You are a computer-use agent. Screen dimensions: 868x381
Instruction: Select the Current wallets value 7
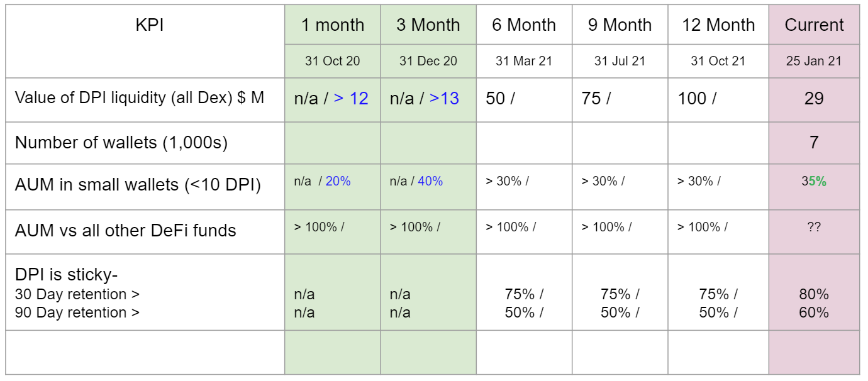(x=814, y=143)
